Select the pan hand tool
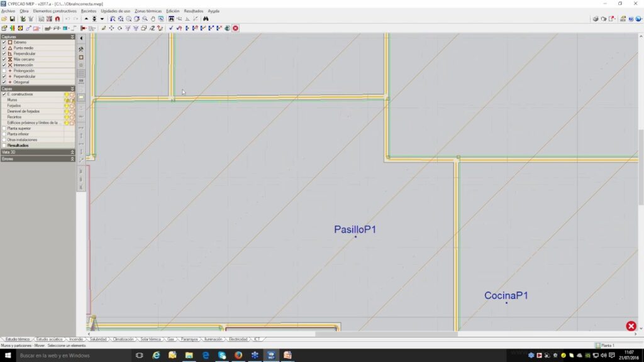Screen dimensions: 644x362 pos(153,19)
